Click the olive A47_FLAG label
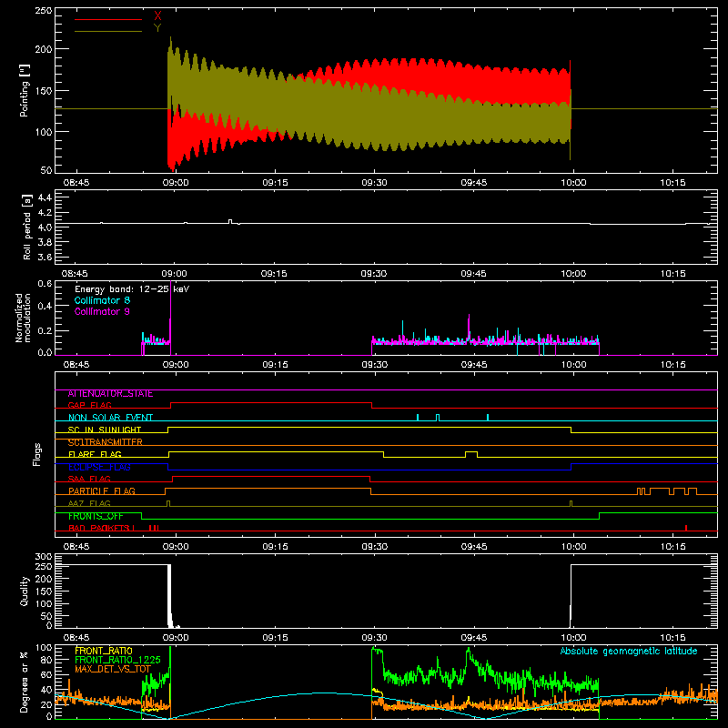The width and height of the screenshot is (728, 728). pyautogui.click(x=89, y=503)
